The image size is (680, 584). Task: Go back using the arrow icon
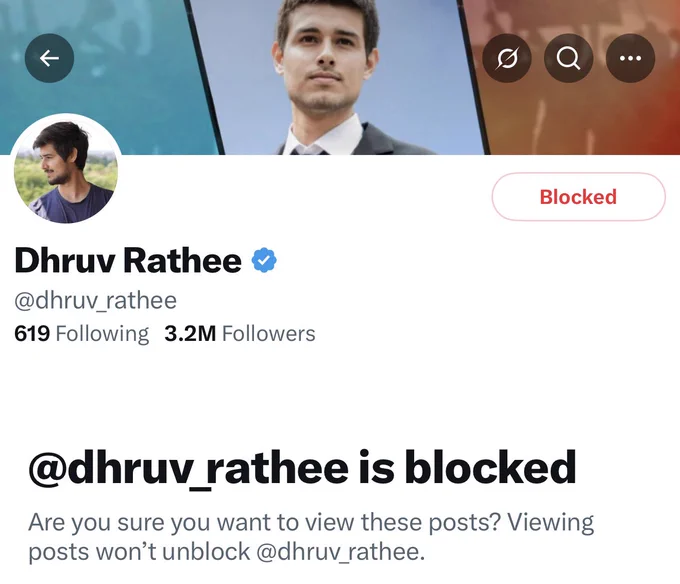(x=49, y=58)
